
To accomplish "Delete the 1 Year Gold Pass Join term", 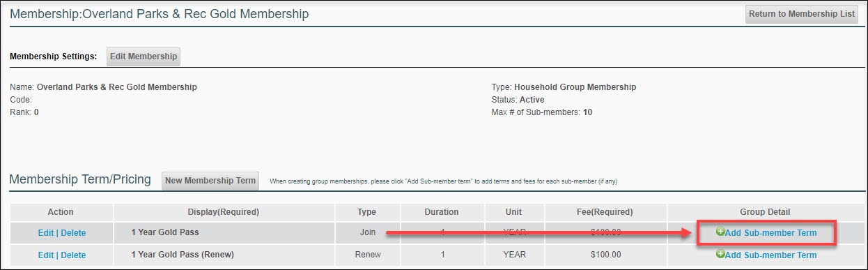I will click(x=73, y=233).
